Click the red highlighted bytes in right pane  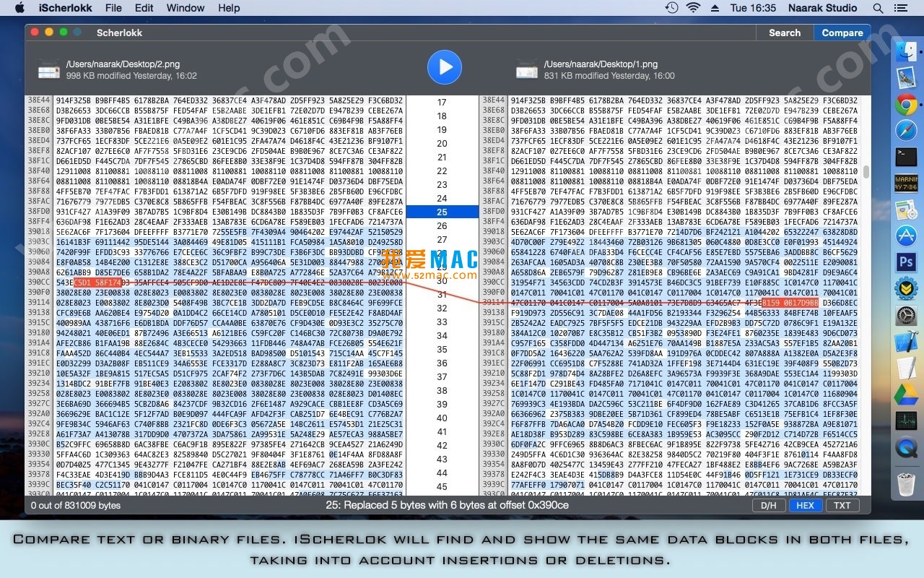790,302
